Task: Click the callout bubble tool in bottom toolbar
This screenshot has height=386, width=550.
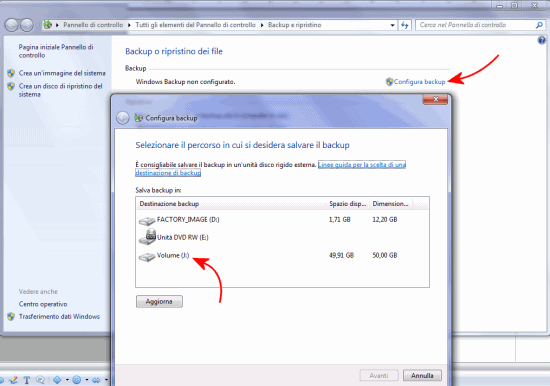Action: pyautogui.click(x=40, y=380)
